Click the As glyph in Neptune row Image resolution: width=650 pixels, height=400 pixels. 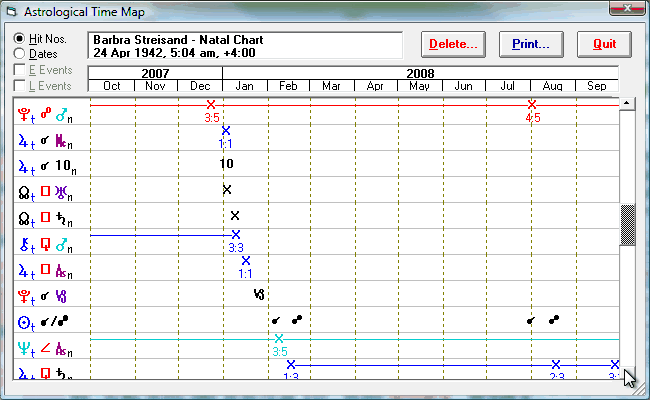(62, 349)
